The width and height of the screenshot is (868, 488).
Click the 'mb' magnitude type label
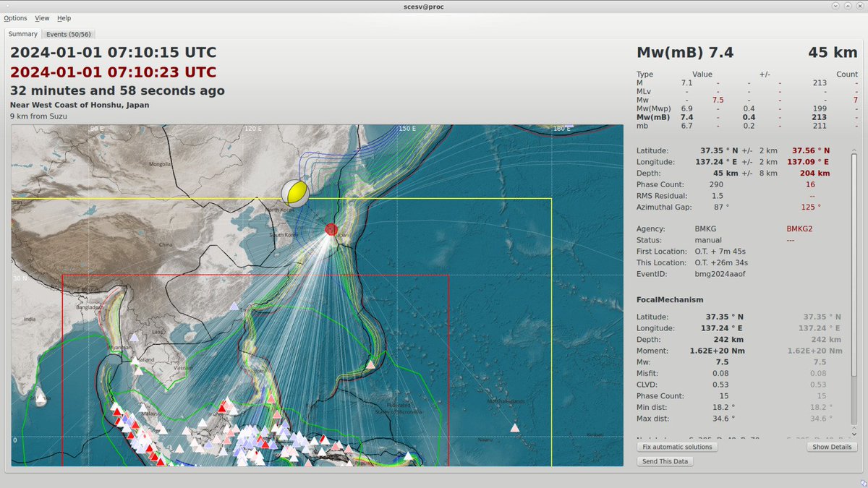(641, 125)
